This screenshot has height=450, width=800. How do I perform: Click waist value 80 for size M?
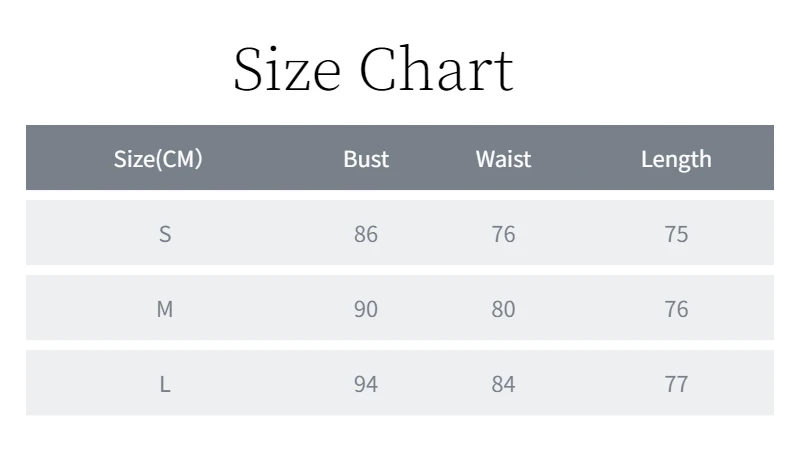coord(503,309)
